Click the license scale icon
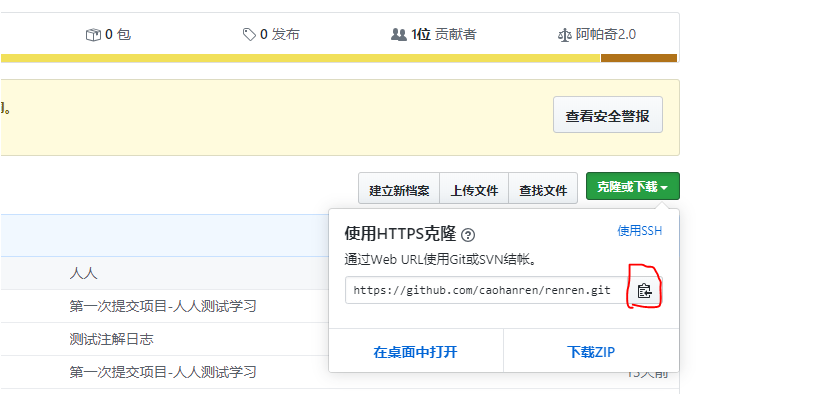815x395 pixels. click(x=564, y=35)
